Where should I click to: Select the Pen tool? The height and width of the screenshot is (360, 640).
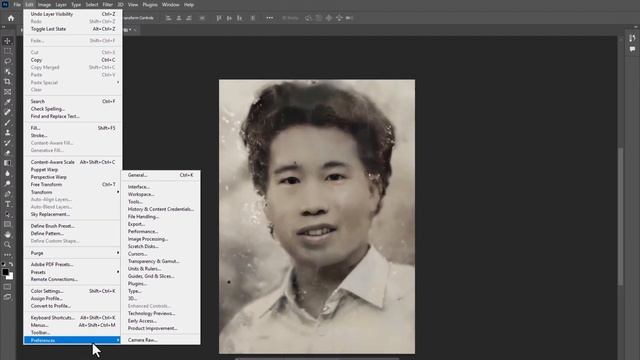tap(7, 194)
